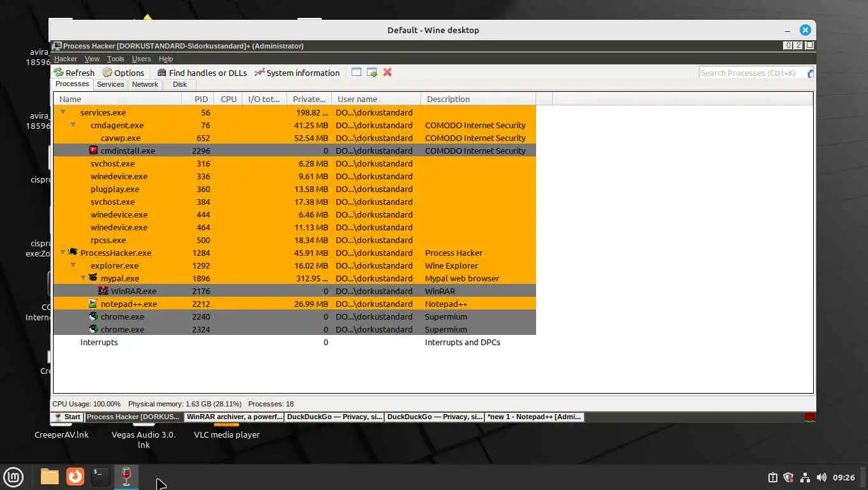Click icon of chrome.exe PID 2240
The height and width of the screenshot is (490, 868).
coord(93,316)
